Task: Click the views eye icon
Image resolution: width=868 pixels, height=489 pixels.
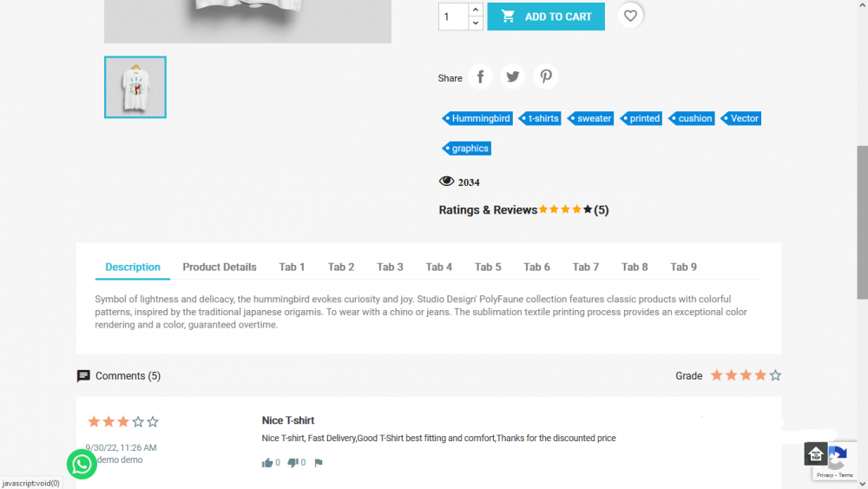Action: coord(446,181)
